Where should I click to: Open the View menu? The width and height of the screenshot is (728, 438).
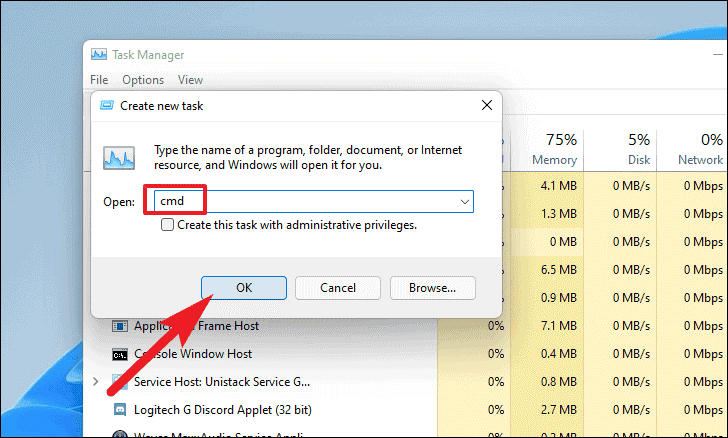(x=190, y=80)
